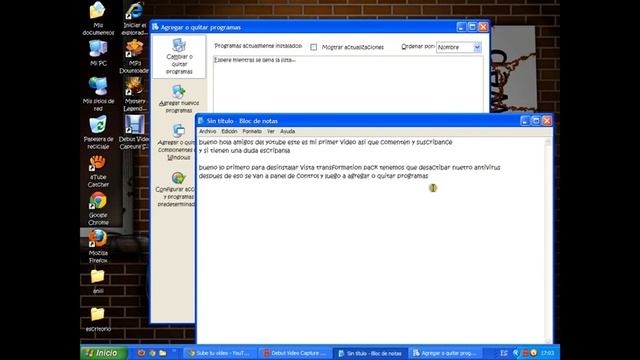
Task: Click the 'y si tienen una duda escribanla' line
Action: 244,151
